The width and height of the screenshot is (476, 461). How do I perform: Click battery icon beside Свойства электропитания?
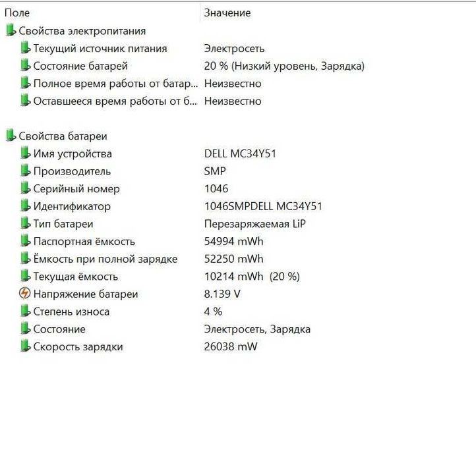coord(11,30)
